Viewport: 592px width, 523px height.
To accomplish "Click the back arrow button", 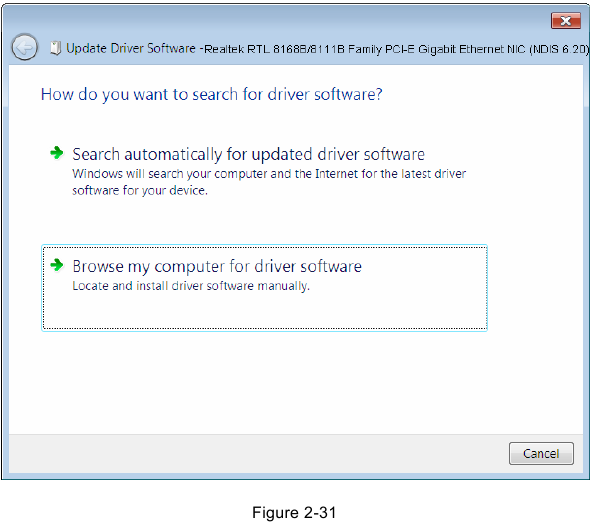I will click(25, 48).
